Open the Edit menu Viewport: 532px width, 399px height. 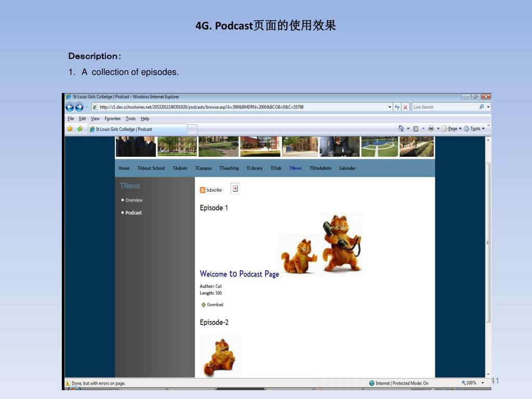tap(82, 118)
